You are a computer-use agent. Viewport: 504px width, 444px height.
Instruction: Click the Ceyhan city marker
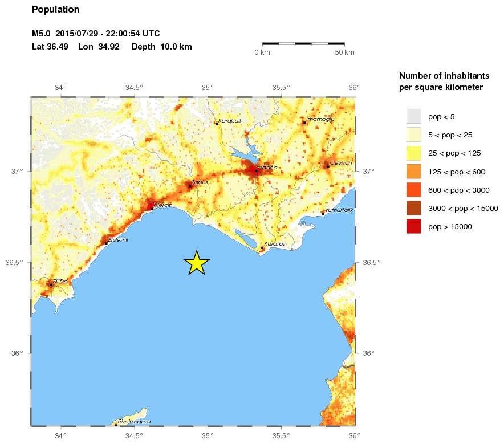(x=327, y=166)
